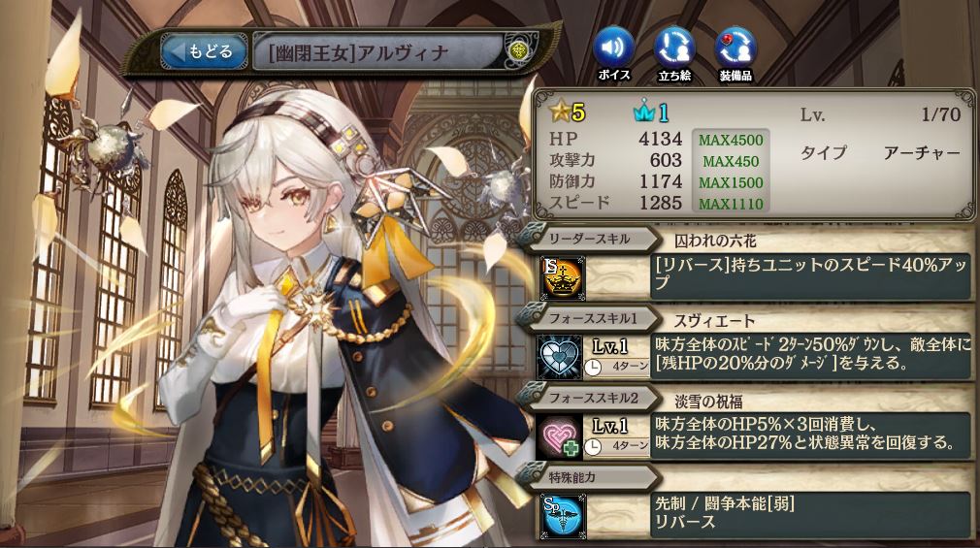Click the gold five-star rarity icon
The height and width of the screenshot is (548, 980).
pyautogui.click(x=567, y=113)
